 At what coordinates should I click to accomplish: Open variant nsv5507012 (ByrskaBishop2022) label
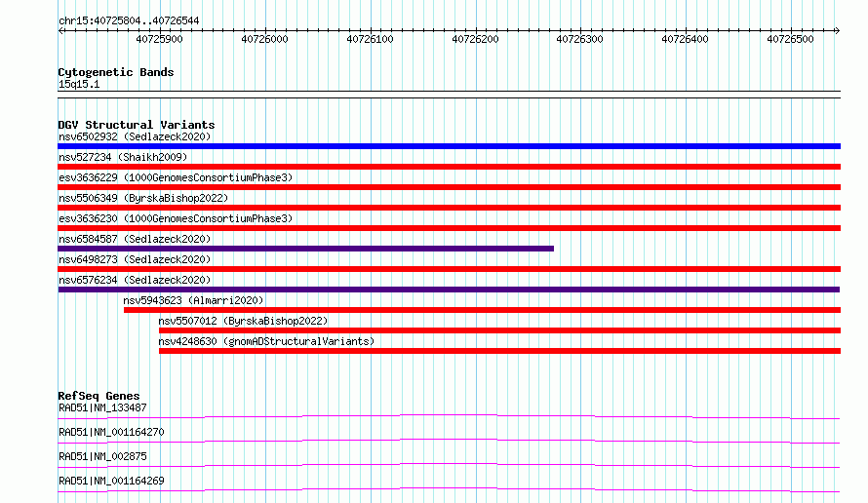tap(243, 321)
